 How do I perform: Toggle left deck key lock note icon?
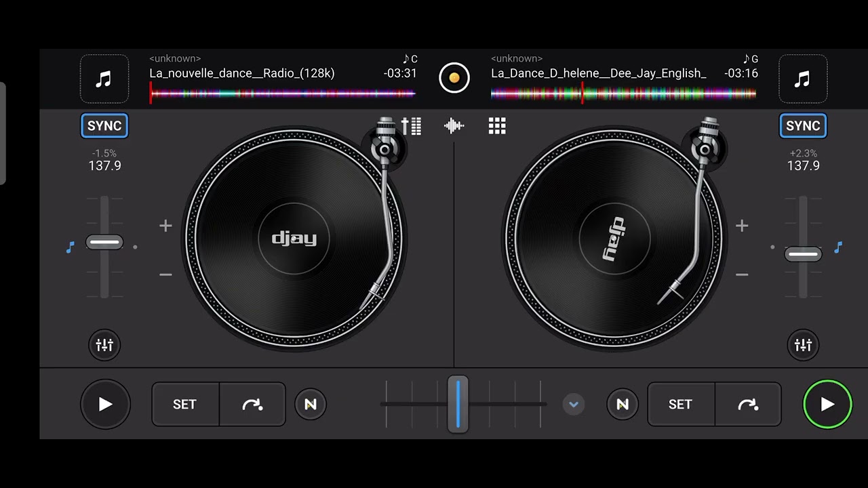point(70,248)
